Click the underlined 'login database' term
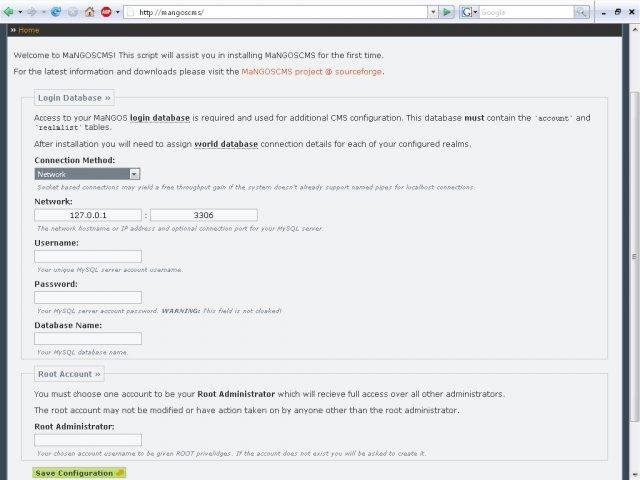The width and height of the screenshot is (640, 480). [160, 118]
